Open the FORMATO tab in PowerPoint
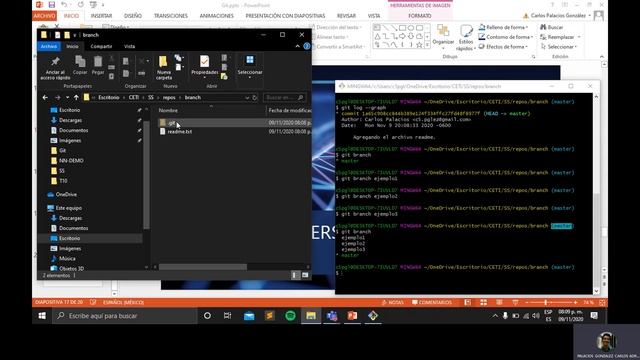 [420, 16]
